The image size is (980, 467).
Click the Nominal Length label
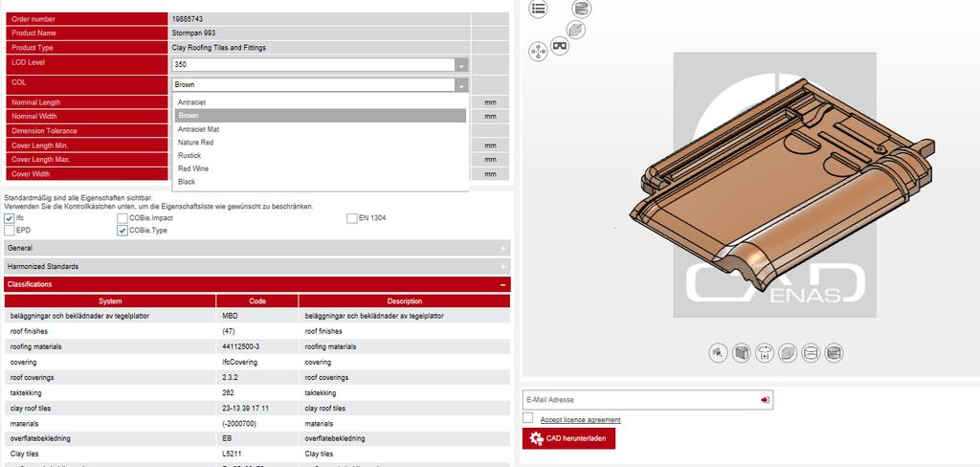pos(35,102)
